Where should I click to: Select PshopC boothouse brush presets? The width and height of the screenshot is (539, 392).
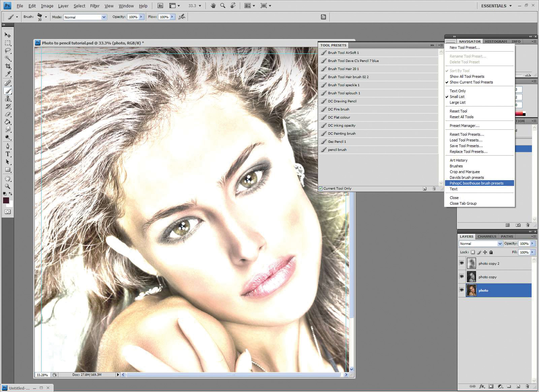click(476, 183)
